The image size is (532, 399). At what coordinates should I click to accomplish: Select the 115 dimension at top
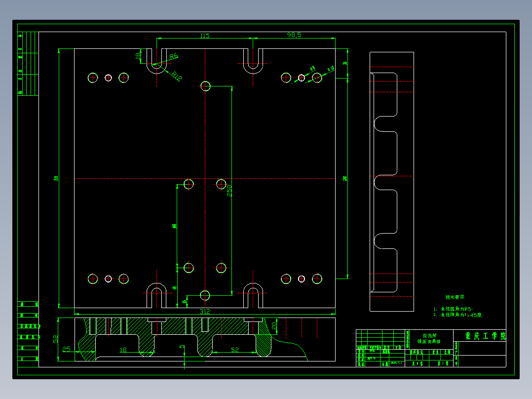point(205,36)
